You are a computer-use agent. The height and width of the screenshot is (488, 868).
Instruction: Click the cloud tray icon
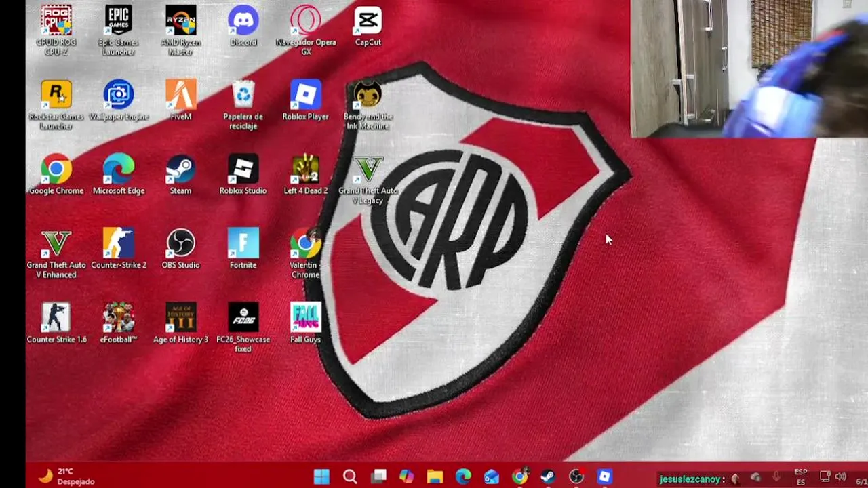coord(756,477)
